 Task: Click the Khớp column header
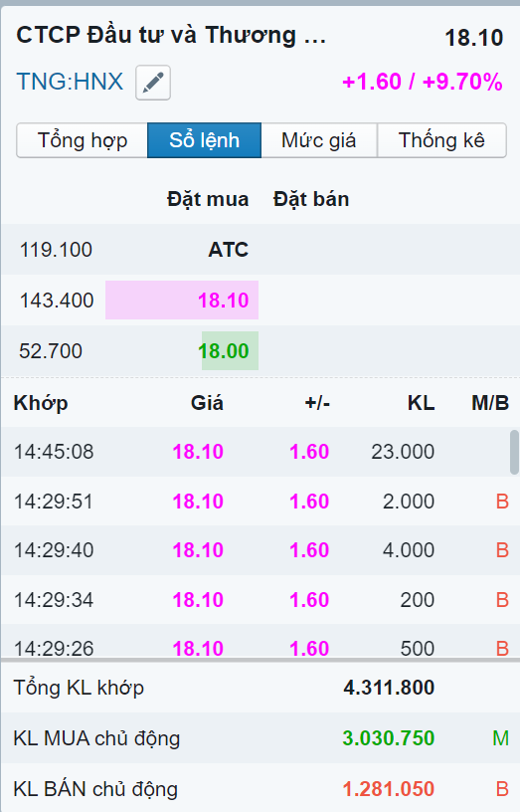[x=41, y=403]
